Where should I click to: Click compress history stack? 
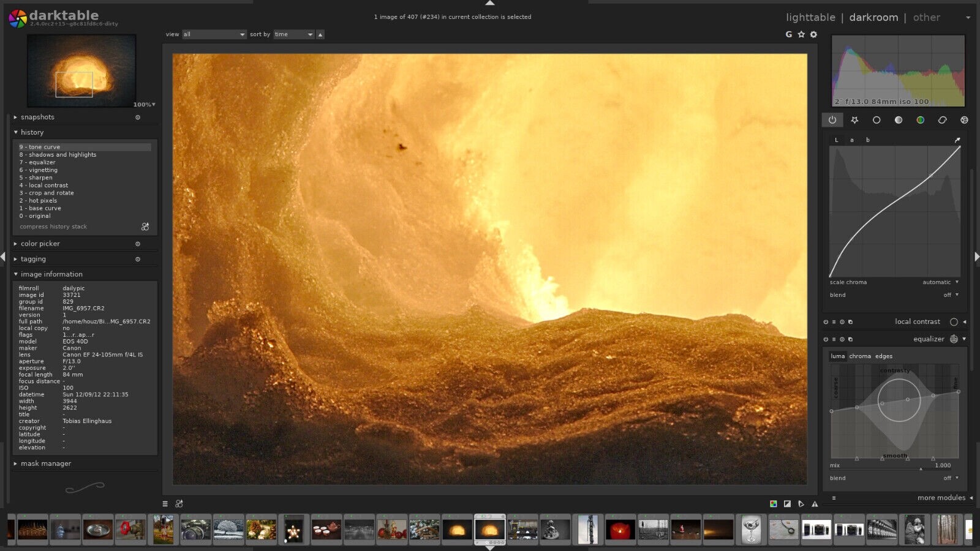pos(53,227)
